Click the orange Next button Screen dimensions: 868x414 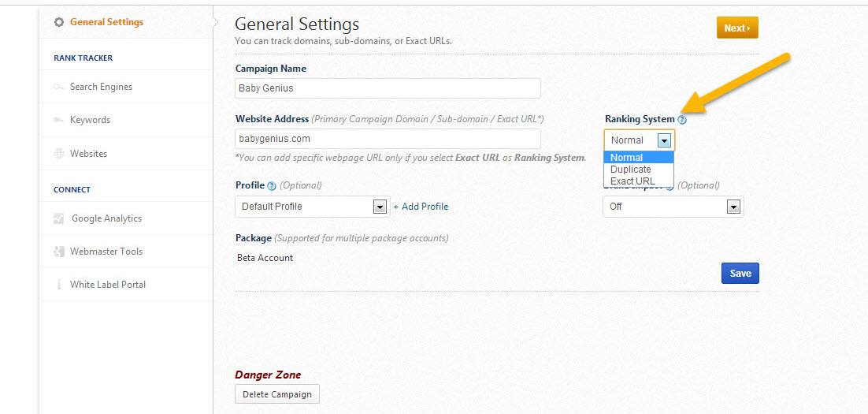click(737, 28)
